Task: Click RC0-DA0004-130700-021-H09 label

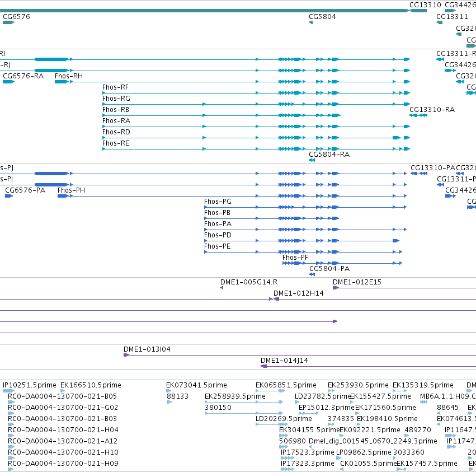Action: tap(63, 464)
